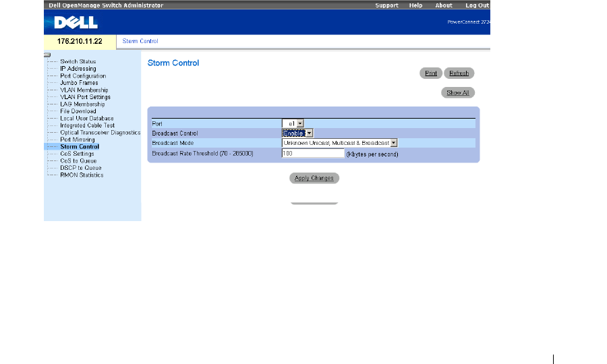Image resolution: width=607 pixels, height=364 pixels.
Task: Collapse the navigation tree root icon
Action: click(x=47, y=55)
